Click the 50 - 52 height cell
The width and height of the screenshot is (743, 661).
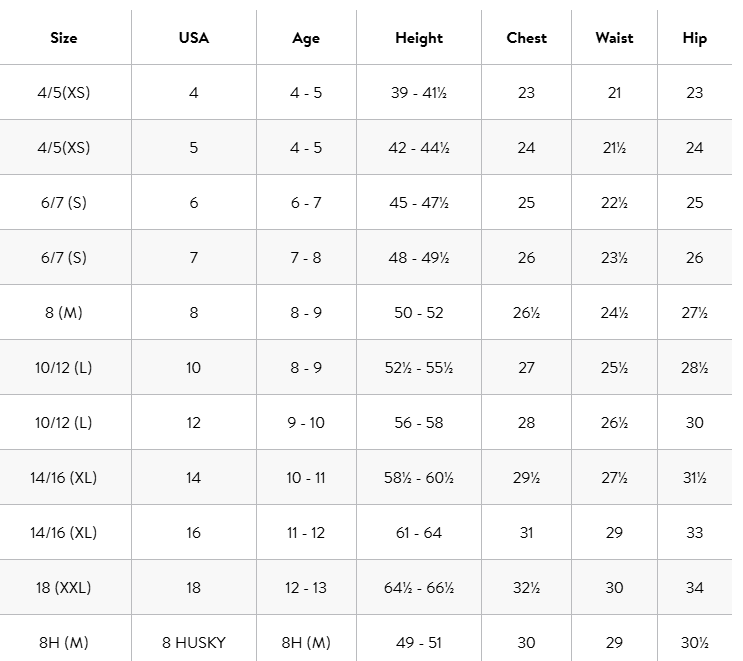tap(418, 313)
